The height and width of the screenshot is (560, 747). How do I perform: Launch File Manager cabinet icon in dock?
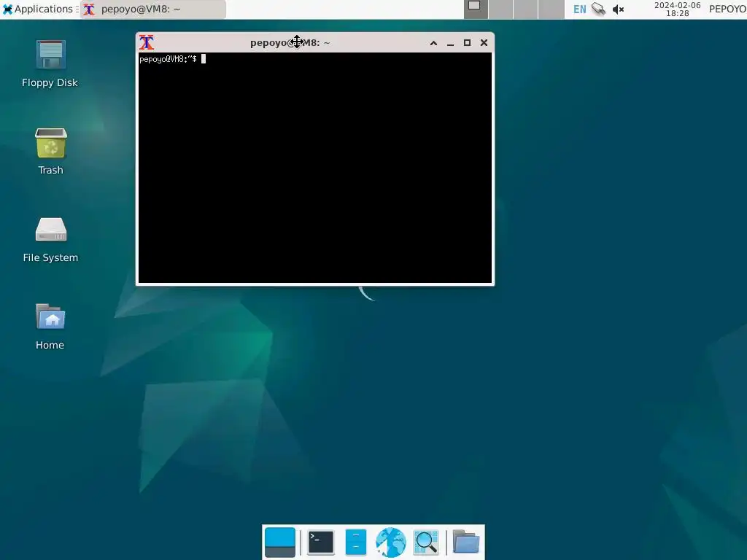tap(356, 542)
